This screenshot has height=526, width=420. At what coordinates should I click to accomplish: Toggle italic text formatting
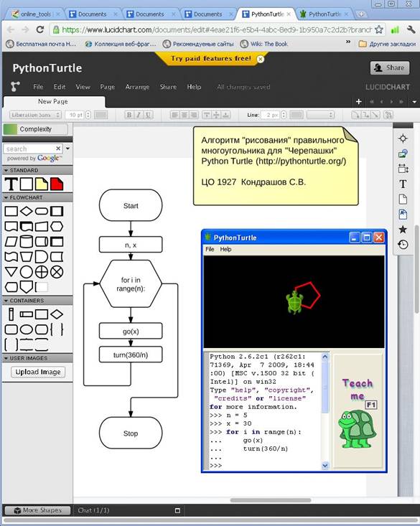[139, 115]
